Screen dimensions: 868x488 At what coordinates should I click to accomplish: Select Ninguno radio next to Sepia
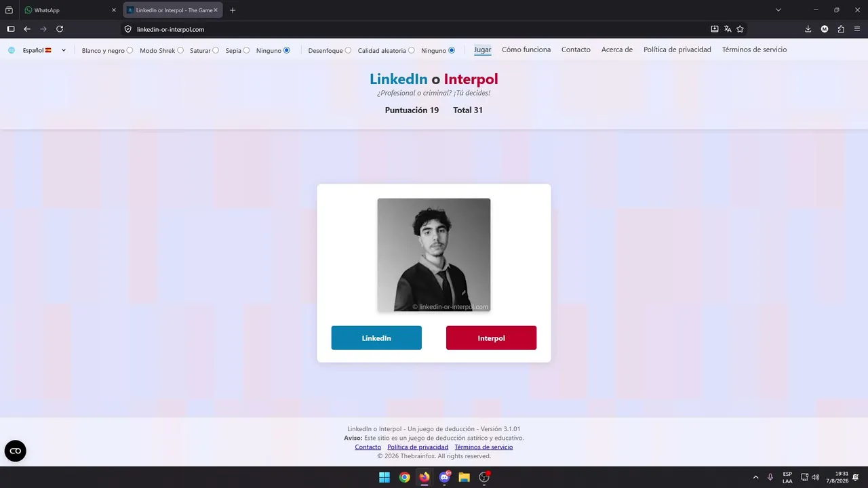(x=286, y=50)
